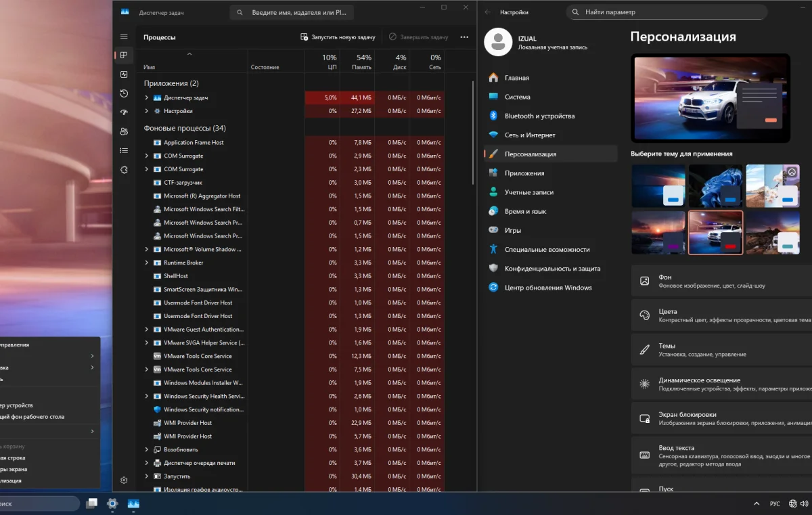
Task: Open Details list icon in Task Manager sidebar
Action: click(124, 150)
